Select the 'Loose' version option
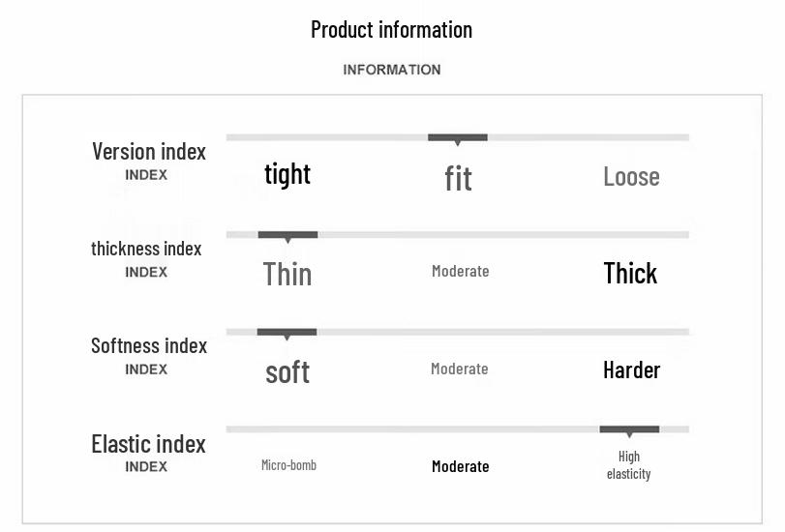 [631, 176]
